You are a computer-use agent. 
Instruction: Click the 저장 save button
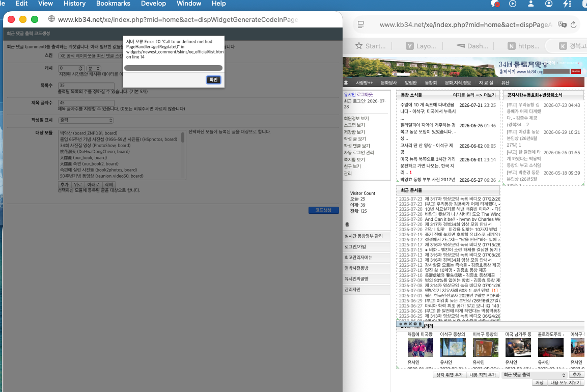click(539, 383)
